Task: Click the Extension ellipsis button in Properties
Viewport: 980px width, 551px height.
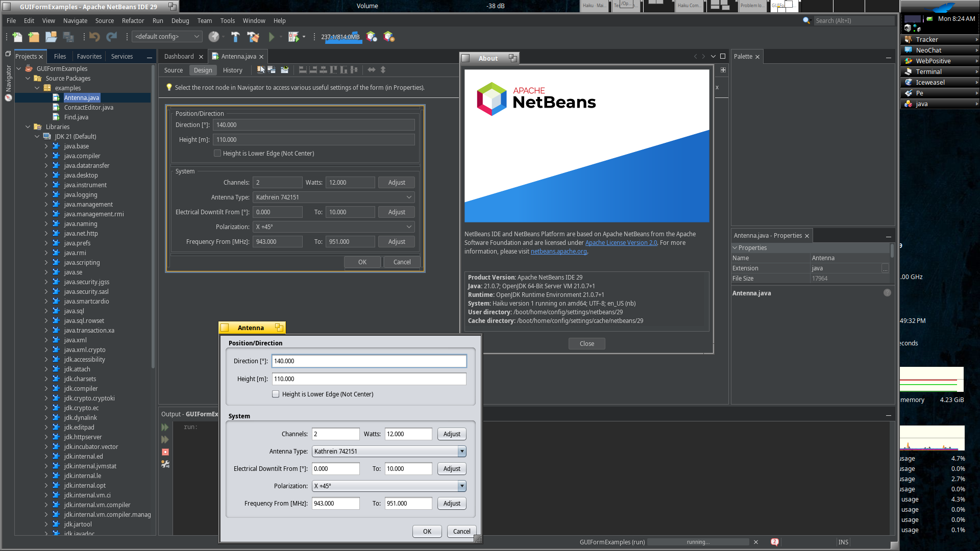Action: (x=885, y=268)
